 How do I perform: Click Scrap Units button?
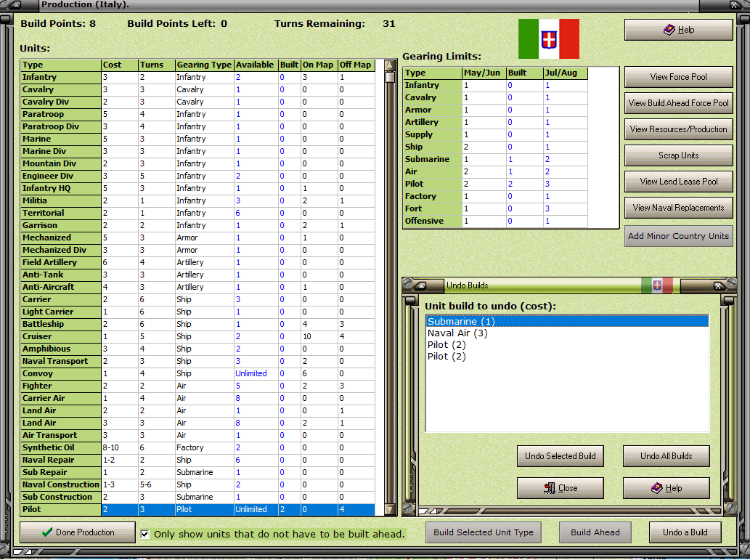[678, 155]
